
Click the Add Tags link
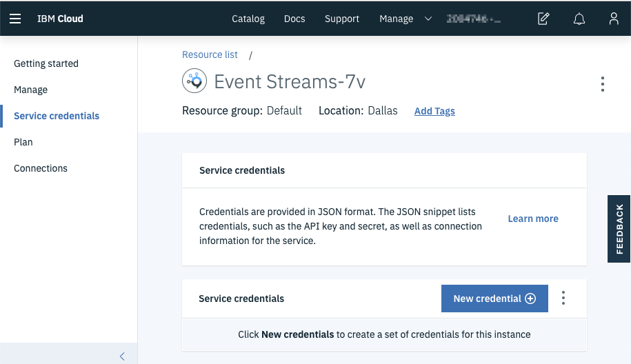pos(434,111)
